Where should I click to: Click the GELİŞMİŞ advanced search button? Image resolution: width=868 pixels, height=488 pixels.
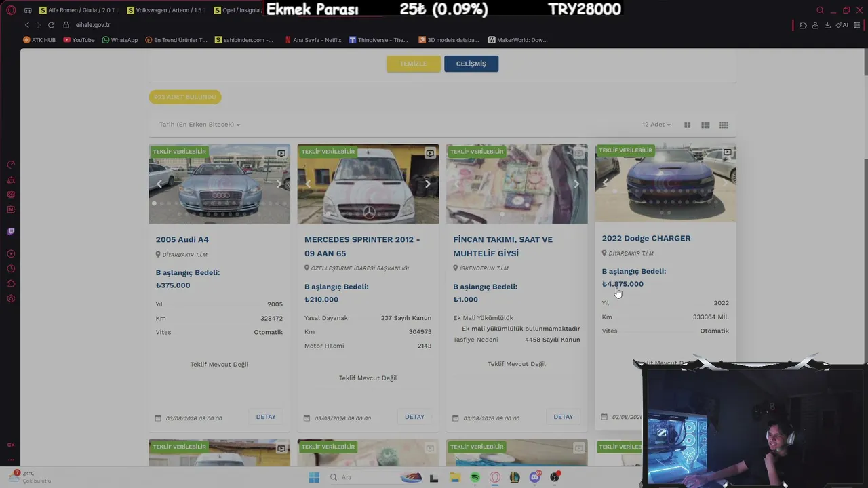471,64
